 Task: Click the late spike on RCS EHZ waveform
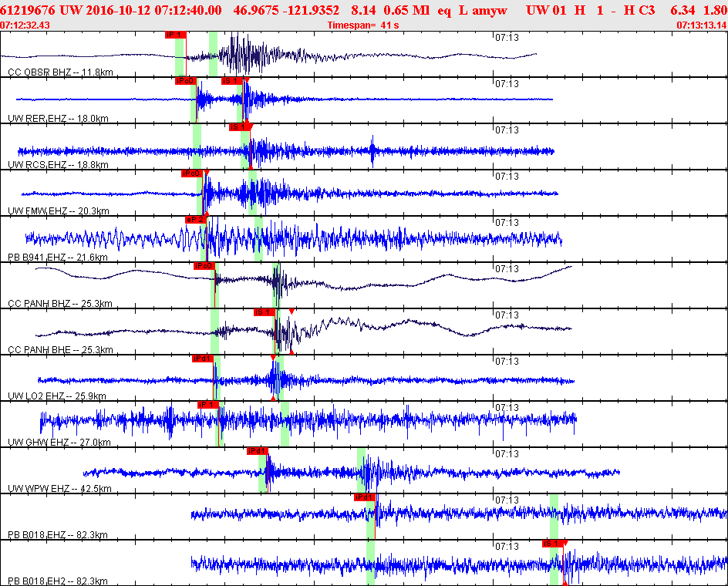tap(372, 151)
